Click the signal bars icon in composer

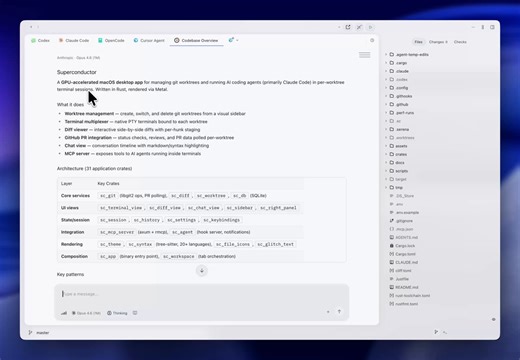pos(64,313)
